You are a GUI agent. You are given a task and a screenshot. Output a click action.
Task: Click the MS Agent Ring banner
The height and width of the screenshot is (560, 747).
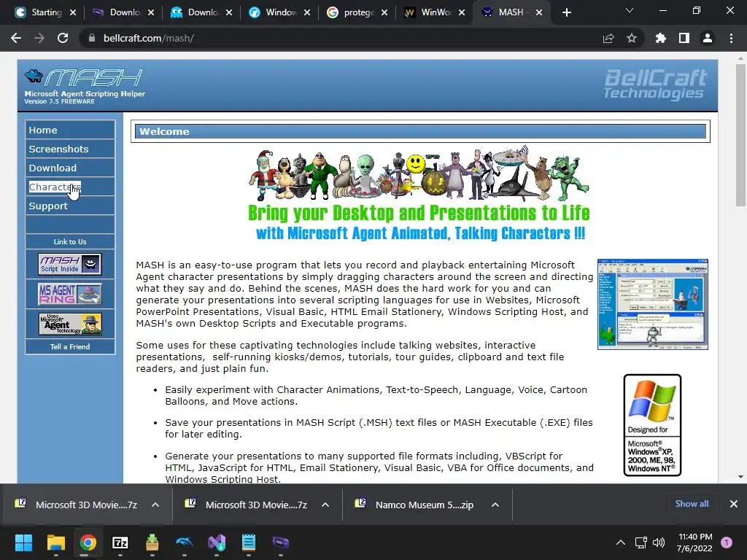(70, 294)
